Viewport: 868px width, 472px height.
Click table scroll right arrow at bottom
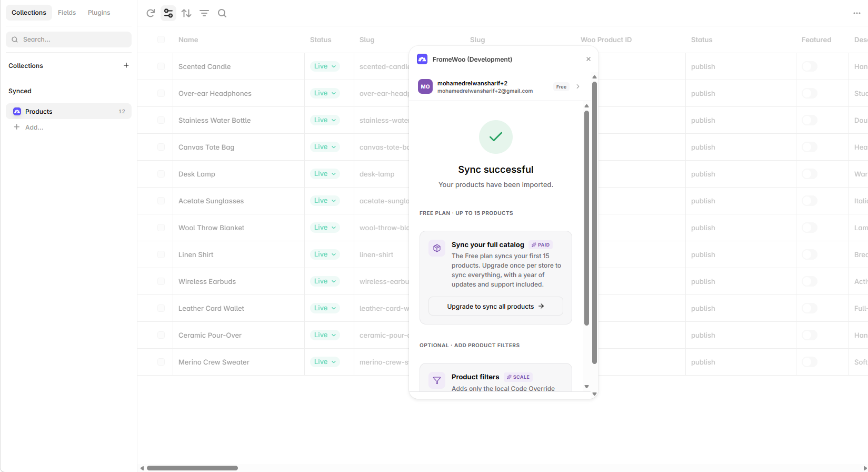click(x=865, y=468)
